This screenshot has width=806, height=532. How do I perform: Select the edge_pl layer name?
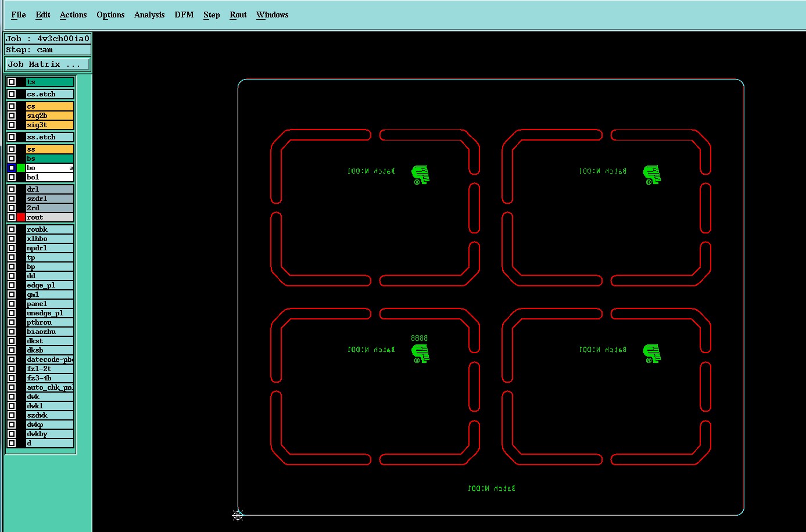coord(50,285)
